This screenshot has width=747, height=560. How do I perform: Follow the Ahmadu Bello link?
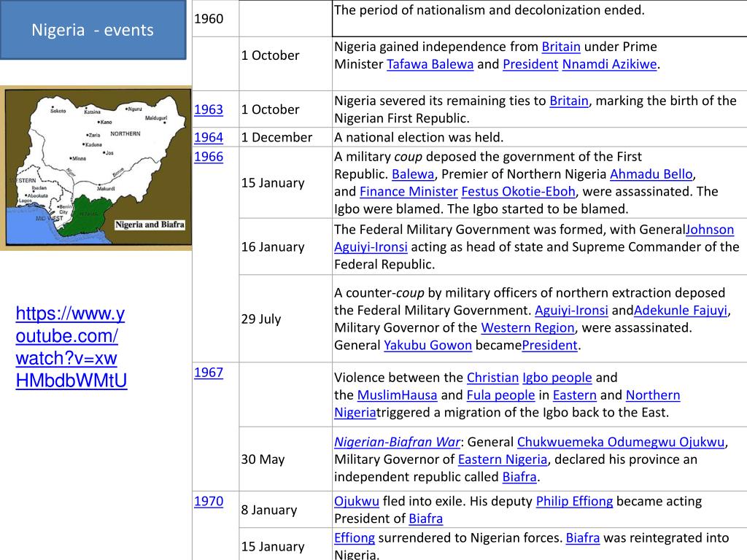[651, 174]
